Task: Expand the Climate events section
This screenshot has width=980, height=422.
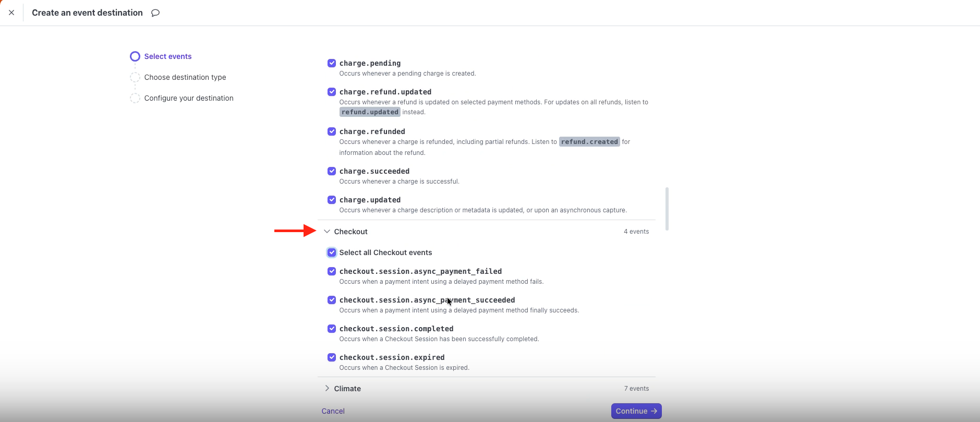Action: click(x=327, y=389)
